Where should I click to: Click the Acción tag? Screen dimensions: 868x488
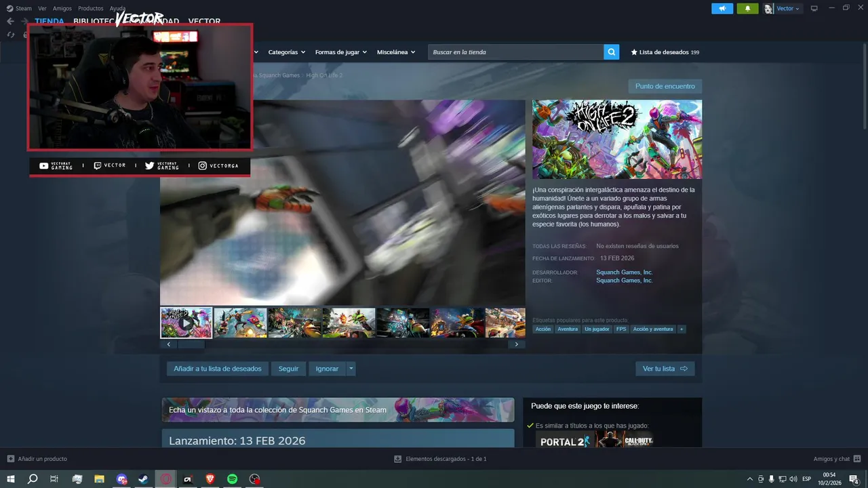(x=543, y=329)
